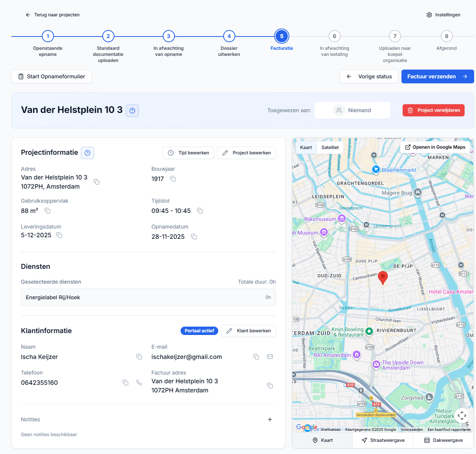This screenshot has width=476, height=454.
Task: Copy the Tijdslot time range
Action: (x=200, y=211)
